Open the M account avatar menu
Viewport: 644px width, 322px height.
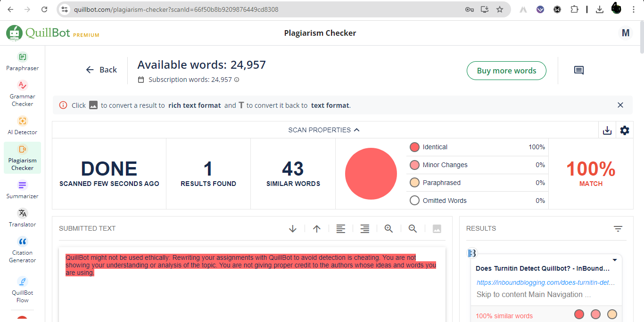click(x=626, y=33)
